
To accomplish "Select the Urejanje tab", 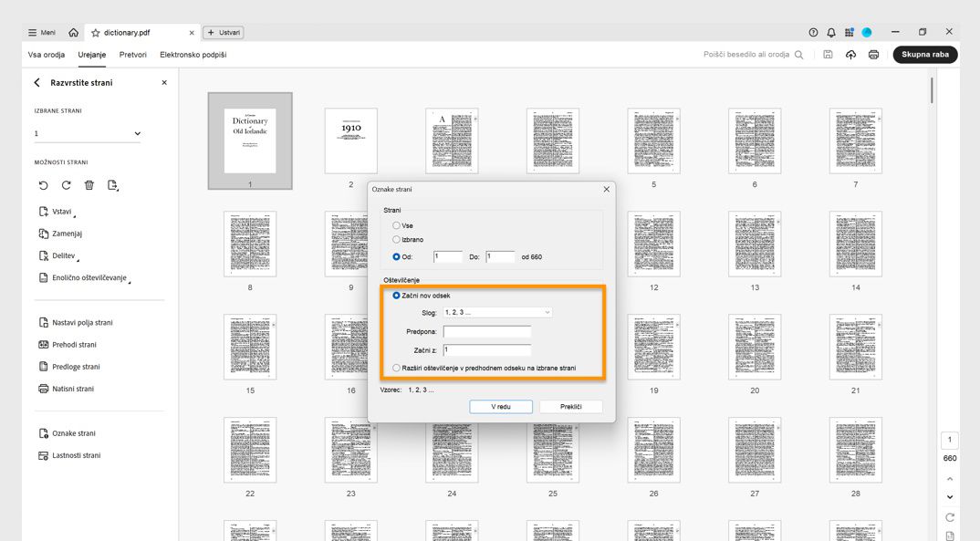I will click(x=92, y=55).
